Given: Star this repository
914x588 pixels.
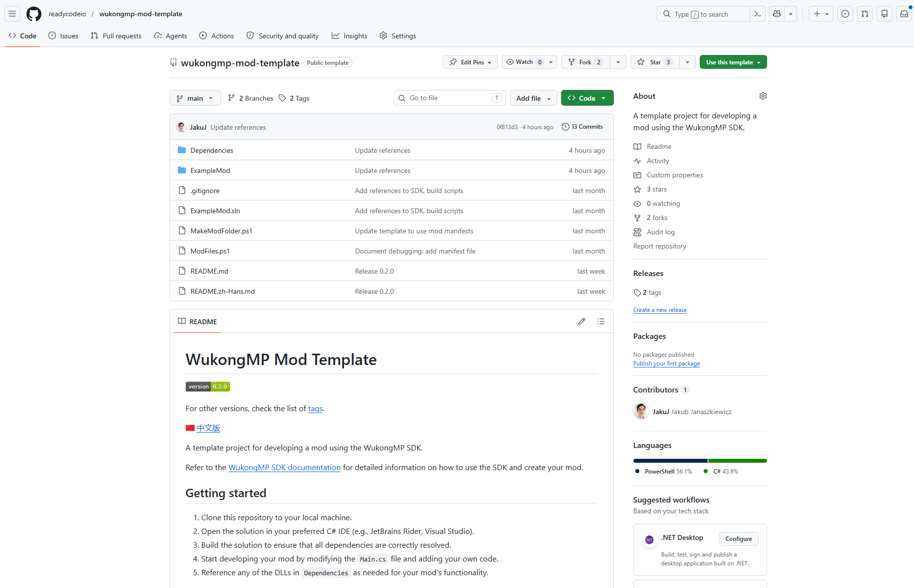Looking at the screenshot, I should coord(656,62).
